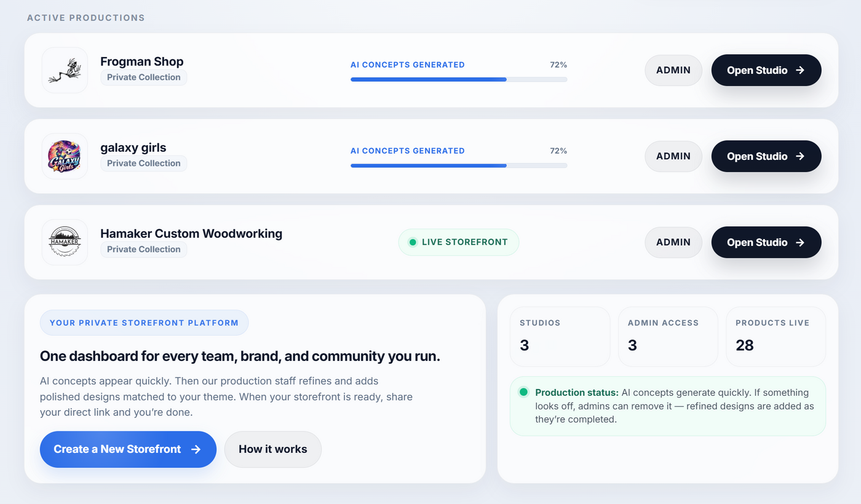Click Private Collection tag under Hamaker
The width and height of the screenshot is (861, 504).
[x=144, y=250]
